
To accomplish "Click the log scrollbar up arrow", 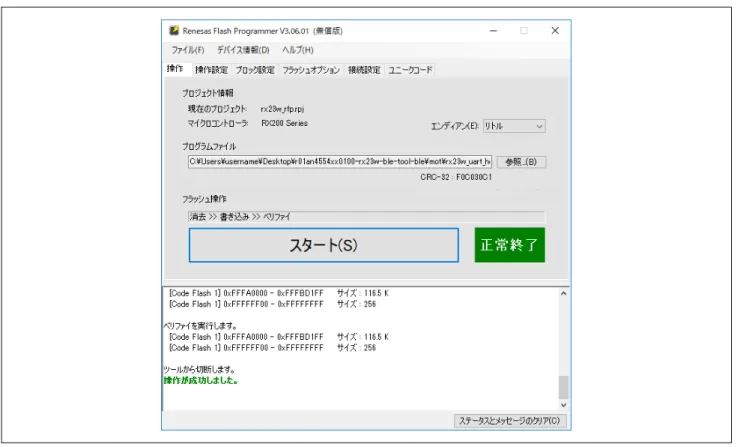I will tap(563, 294).
